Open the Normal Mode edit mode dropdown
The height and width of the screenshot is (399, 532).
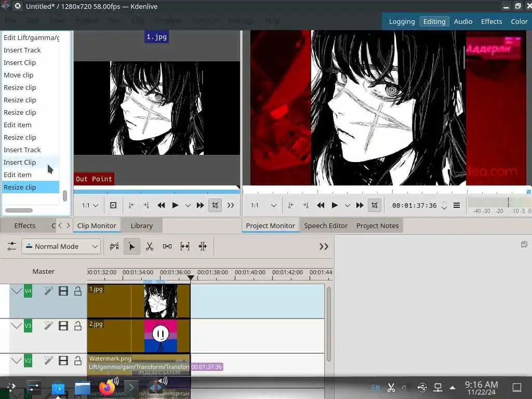pos(61,246)
